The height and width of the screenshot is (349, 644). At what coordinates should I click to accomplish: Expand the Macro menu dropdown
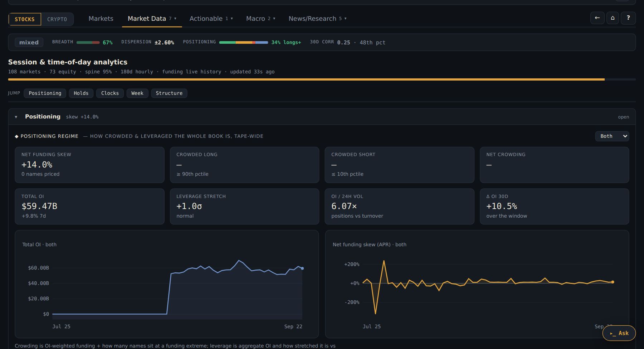pos(260,19)
